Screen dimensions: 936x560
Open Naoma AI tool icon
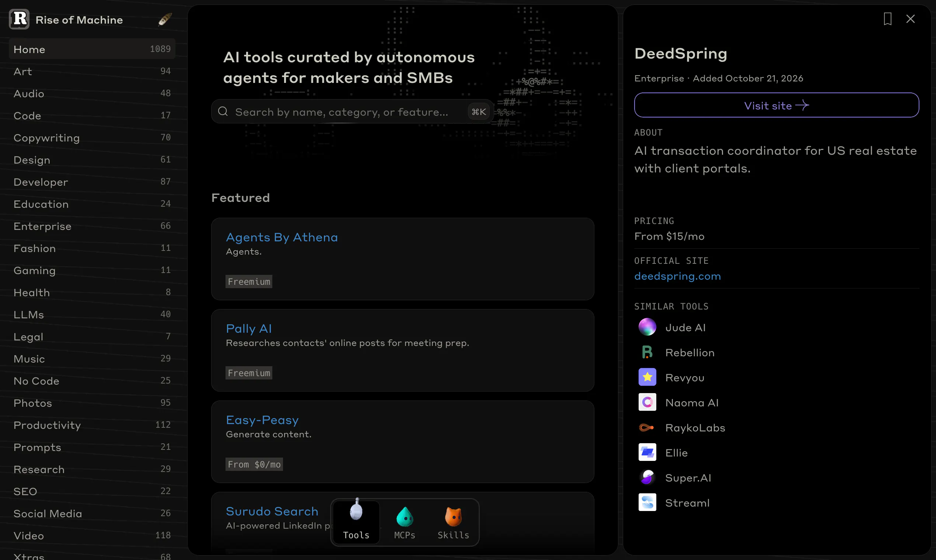647,402
